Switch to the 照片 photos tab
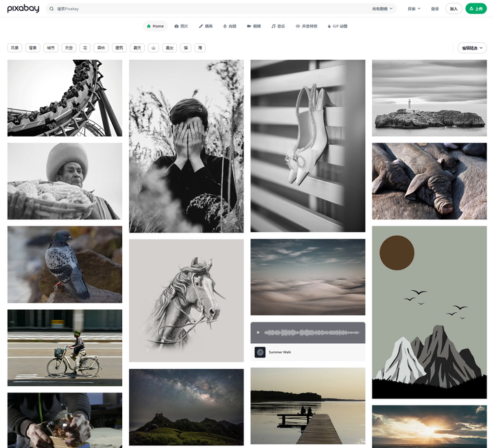The width and height of the screenshot is (494, 448). click(181, 26)
